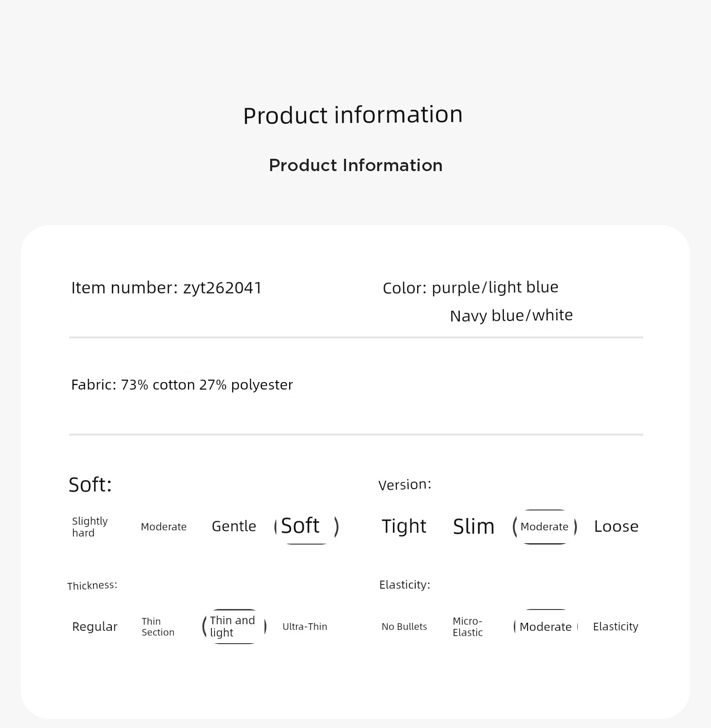Select the highlighted Soft option

(x=307, y=526)
